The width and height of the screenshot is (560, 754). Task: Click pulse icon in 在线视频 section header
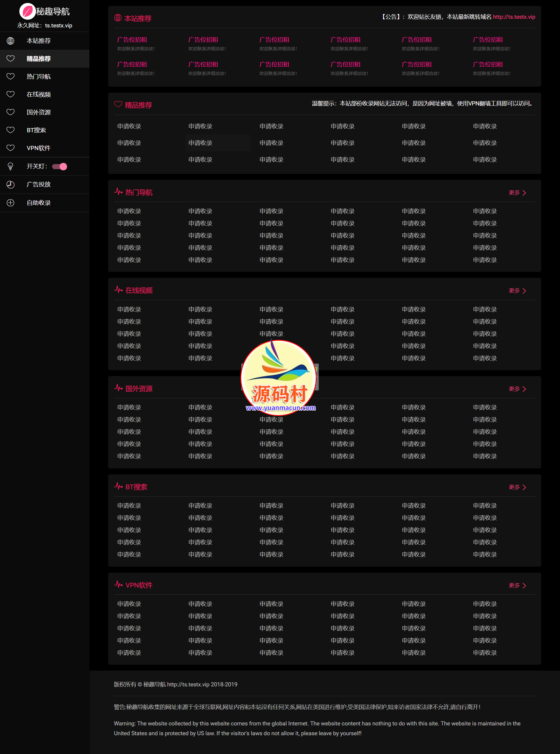coord(118,290)
